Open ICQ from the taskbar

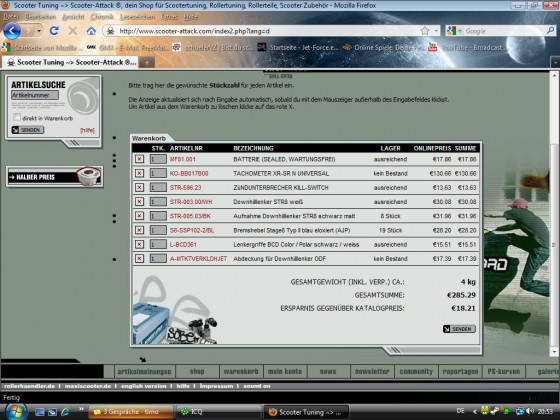point(192,412)
